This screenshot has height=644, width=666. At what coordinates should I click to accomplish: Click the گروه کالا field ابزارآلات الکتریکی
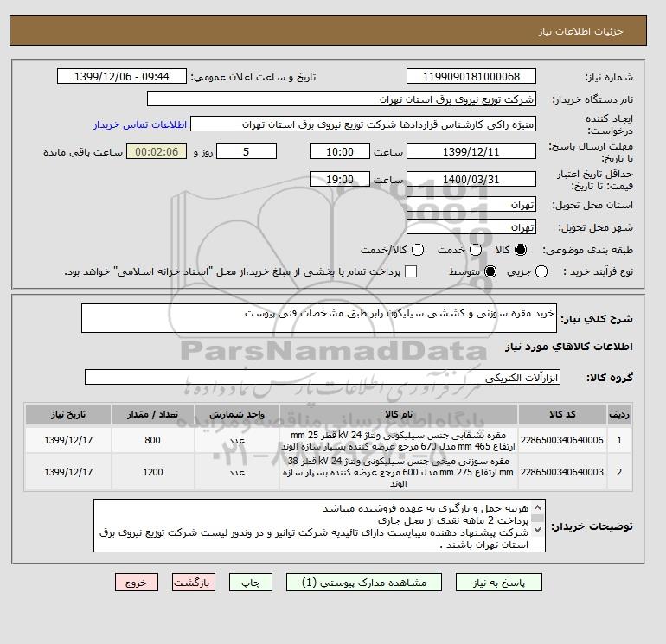[323, 377]
